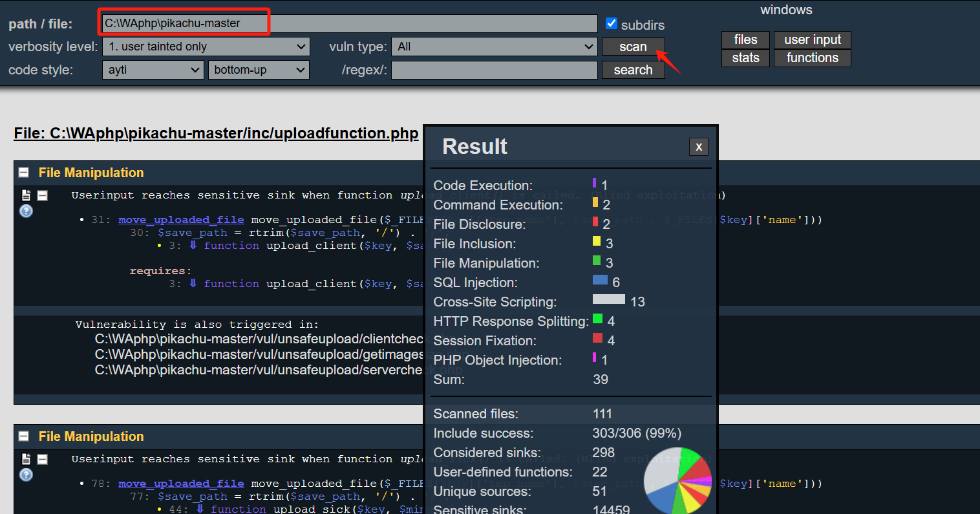The height and width of the screenshot is (514, 980).
Task: Select 'Command Execution:' in the Result list
Action: (498, 205)
